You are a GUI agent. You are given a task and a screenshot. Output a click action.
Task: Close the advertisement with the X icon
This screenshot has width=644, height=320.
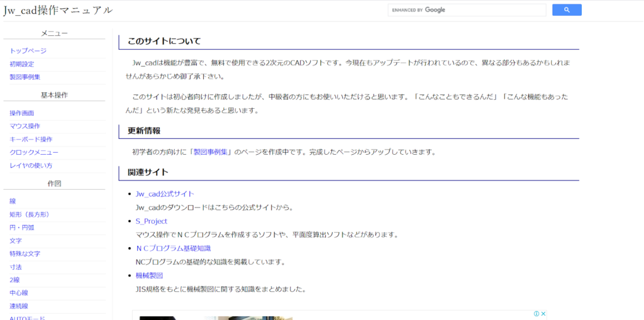click(x=543, y=314)
